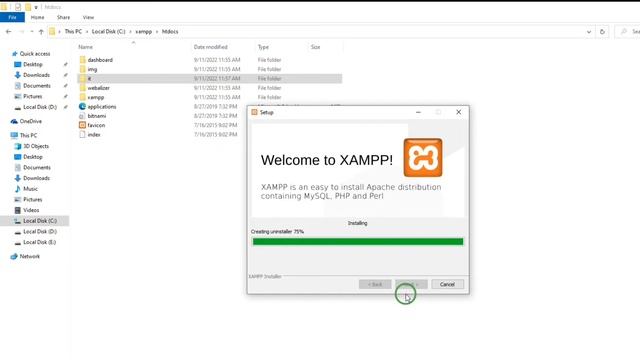Open Local Disk (D:) under This PC

coord(40,231)
